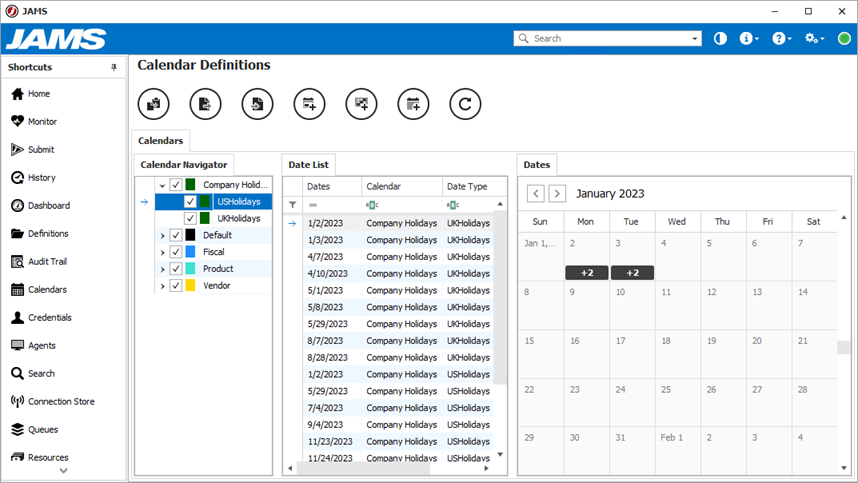858x483 pixels.
Task: Click the +2 badge on January 2
Action: [587, 272]
